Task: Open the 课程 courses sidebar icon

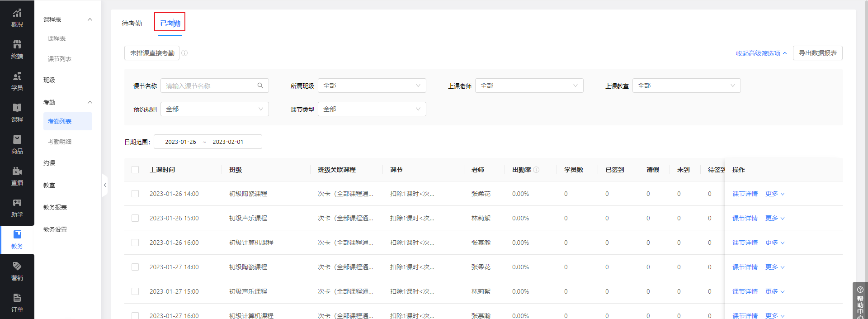Action: click(x=17, y=113)
